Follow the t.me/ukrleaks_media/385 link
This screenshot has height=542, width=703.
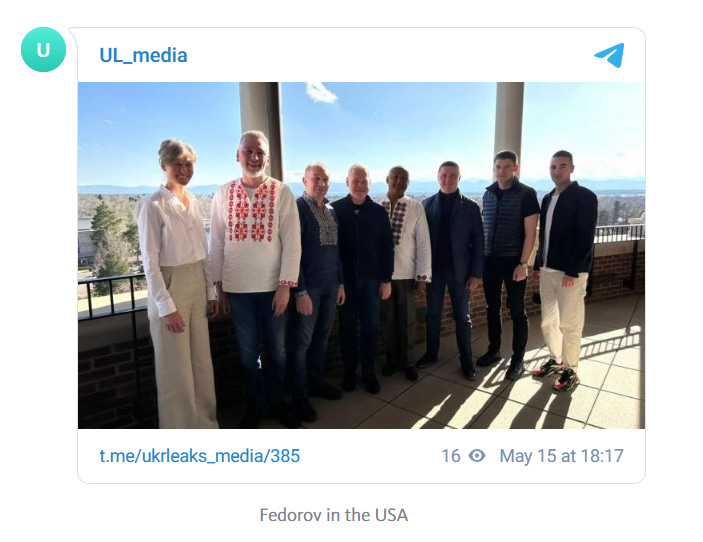click(x=200, y=456)
